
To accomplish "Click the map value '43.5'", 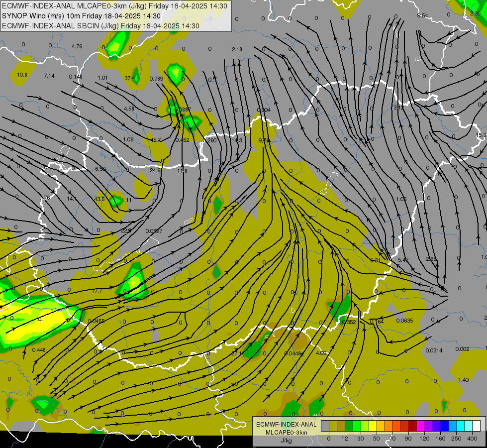I will coord(99,199).
